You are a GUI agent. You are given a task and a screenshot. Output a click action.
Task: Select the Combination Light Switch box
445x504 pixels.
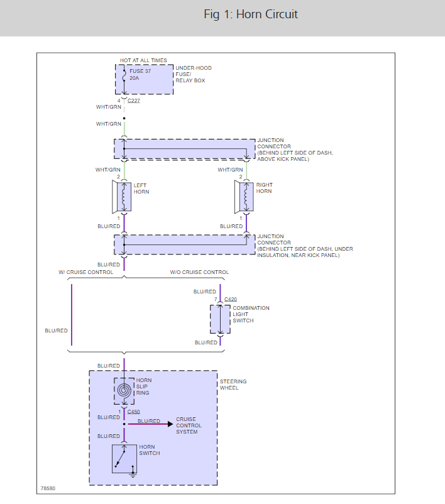[x=220, y=319]
